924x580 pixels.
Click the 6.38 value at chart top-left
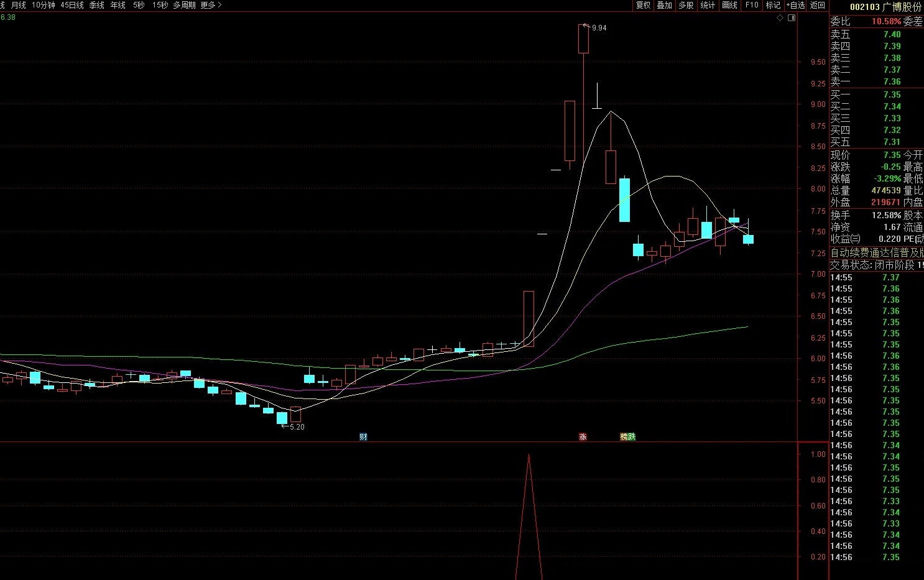click(7, 17)
